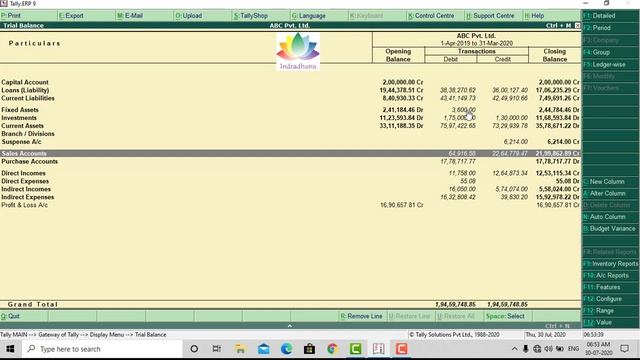This screenshot has height=360, width=640.
Task: Click Remove Line button
Action: click(x=363, y=316)
